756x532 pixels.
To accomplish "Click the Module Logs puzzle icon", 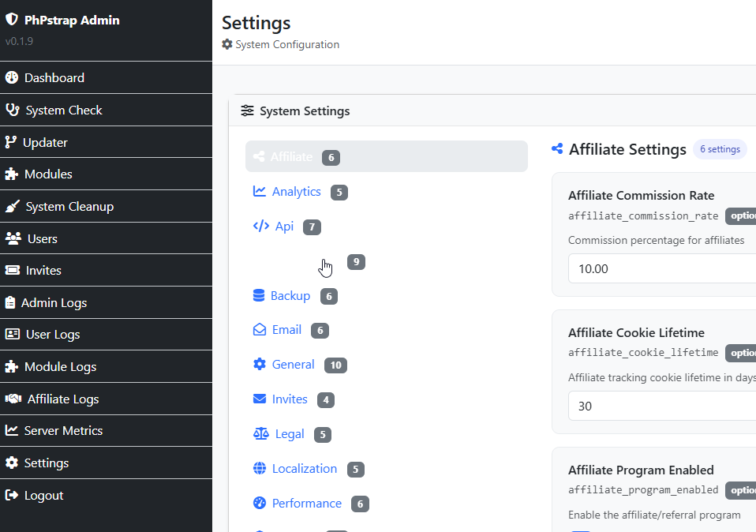I will tap(12, 366).
